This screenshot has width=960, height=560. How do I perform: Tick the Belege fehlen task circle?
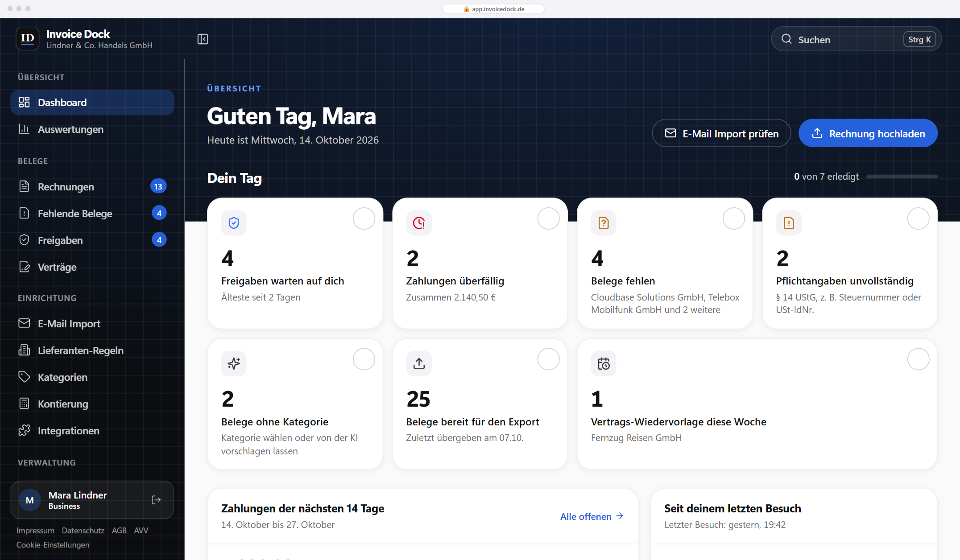coord(733,218)
